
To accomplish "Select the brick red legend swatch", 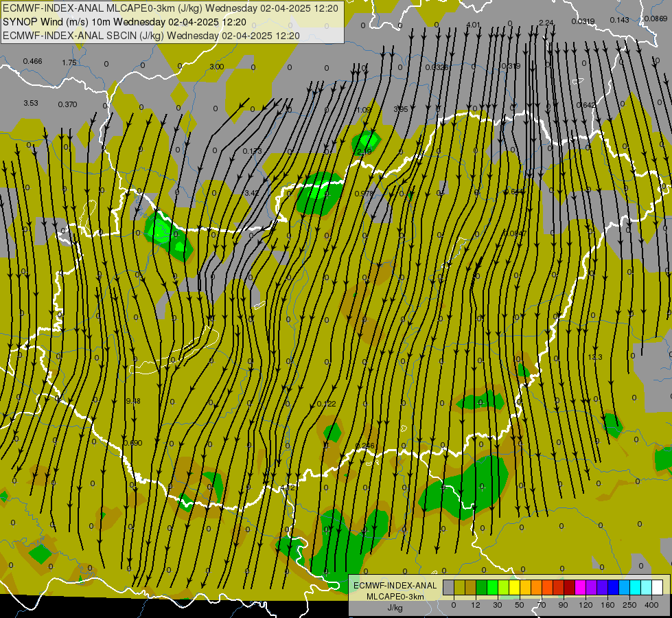I will (559, 587).
